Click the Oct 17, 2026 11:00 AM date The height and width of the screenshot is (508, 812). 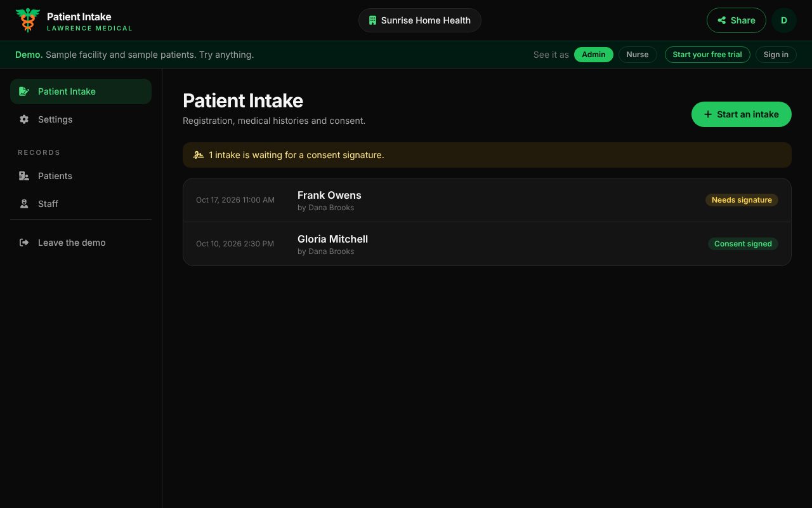tap(235, 200)
